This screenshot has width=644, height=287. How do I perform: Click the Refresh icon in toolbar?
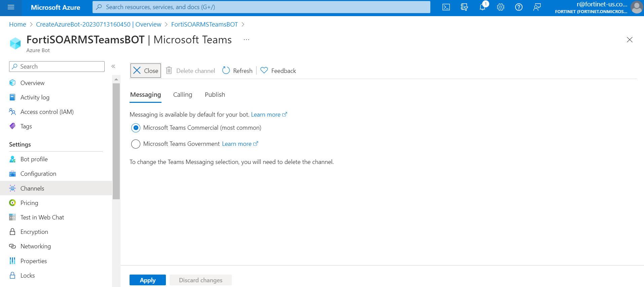(226, 71)
